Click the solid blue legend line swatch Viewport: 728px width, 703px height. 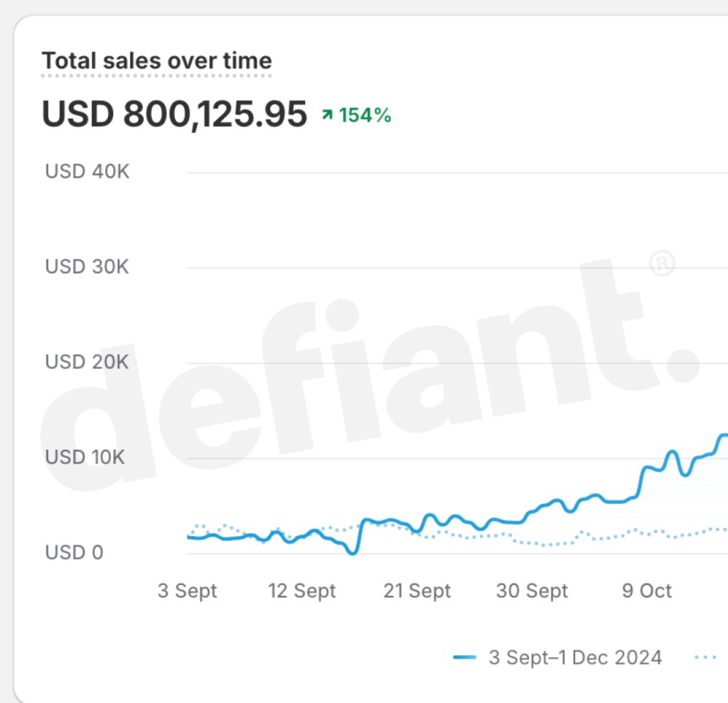(464, 657)
